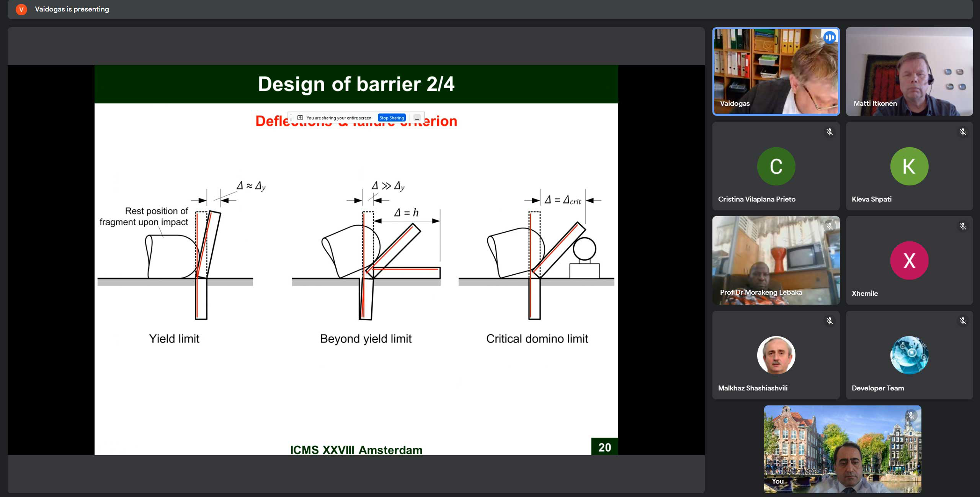This screenshot has height=497, width=980.
Task: Click audio indicator on Vaidogas video tile
Action: (x=829, y=38)
